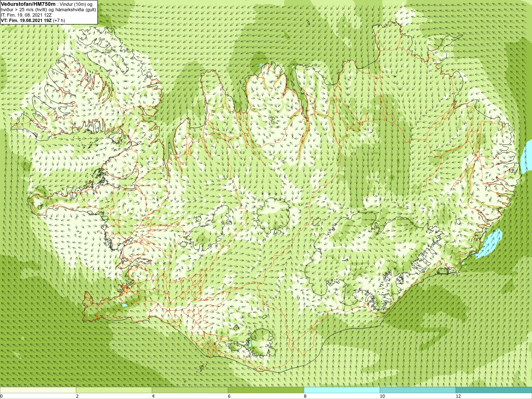Click the teal above-12 m/s legend color

click(494, 390)
